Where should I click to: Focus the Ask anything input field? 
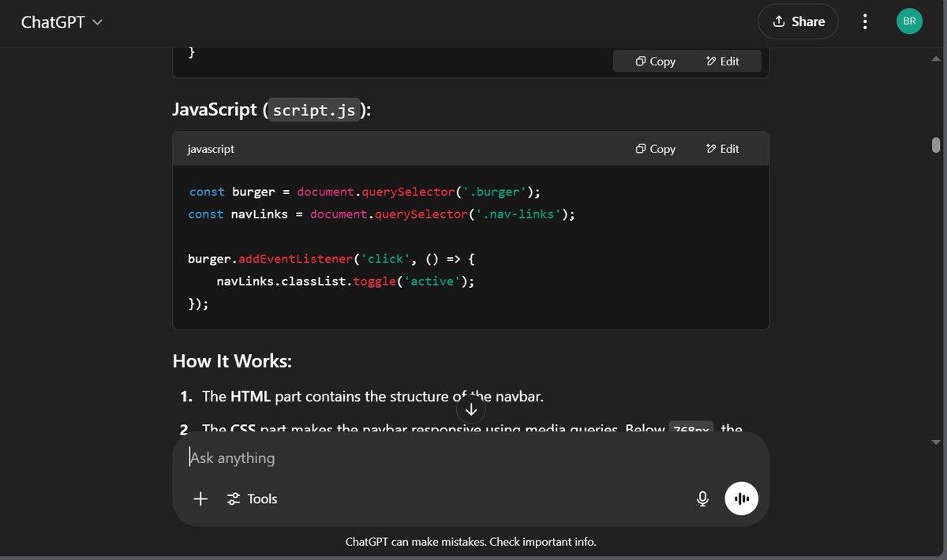(x=470, y=458)
